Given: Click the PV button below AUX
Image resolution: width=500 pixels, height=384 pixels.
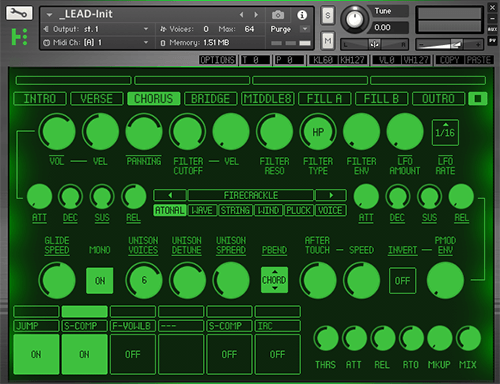Looking at the screenshot, I should click(x=492, y=41).
